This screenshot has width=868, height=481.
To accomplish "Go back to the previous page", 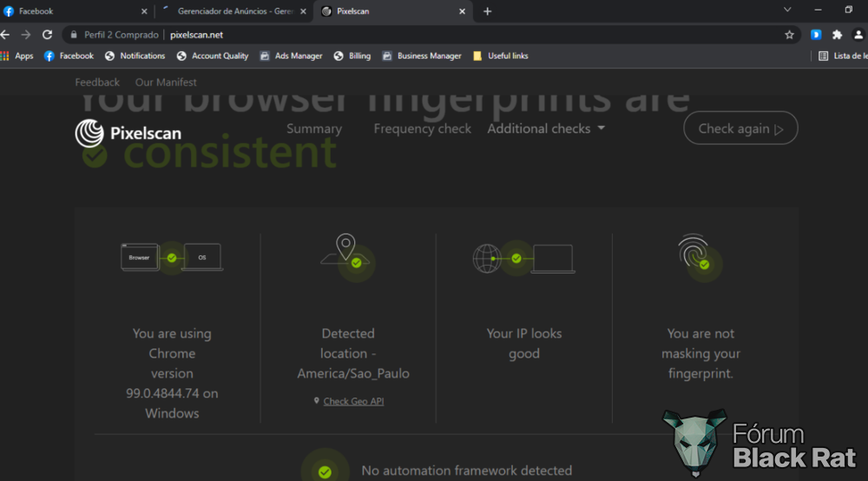I will 5,35.
